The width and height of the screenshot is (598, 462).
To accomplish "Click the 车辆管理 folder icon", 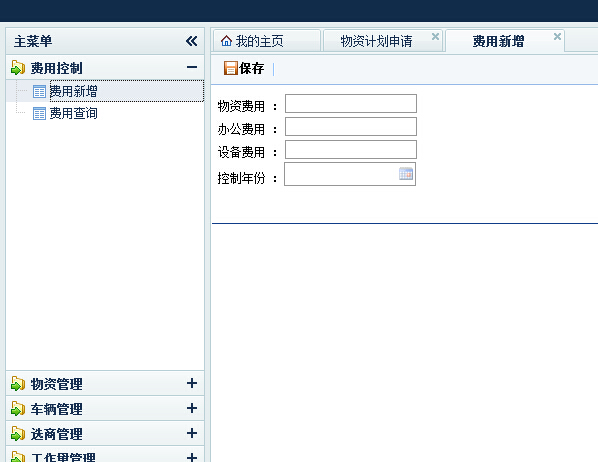I will point(18,409).
